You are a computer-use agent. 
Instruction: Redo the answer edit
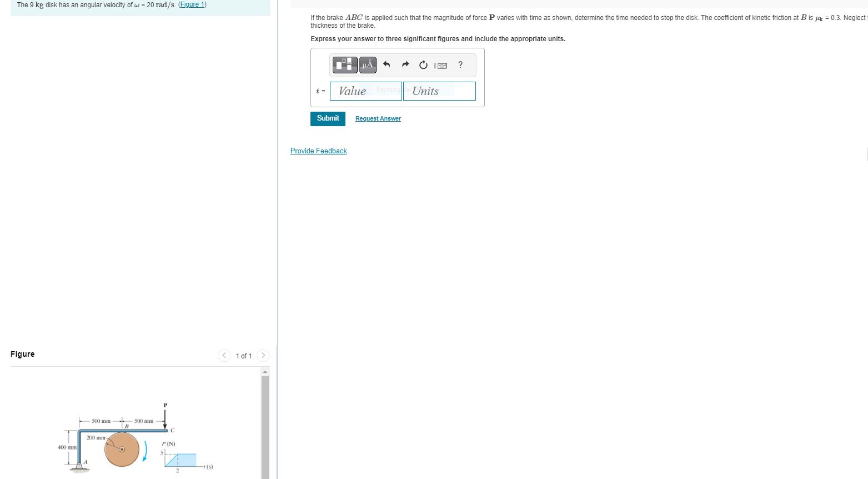[x=405, y=64]
